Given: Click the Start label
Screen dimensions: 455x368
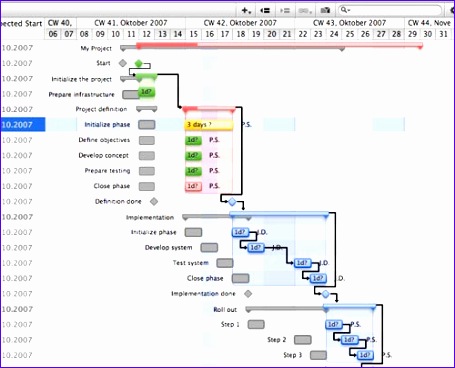Looking at the screenshot, I should (x=103, y=63).
